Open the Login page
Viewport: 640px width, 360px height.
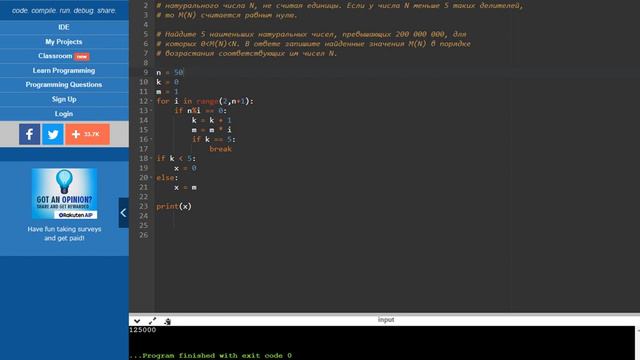64,114
